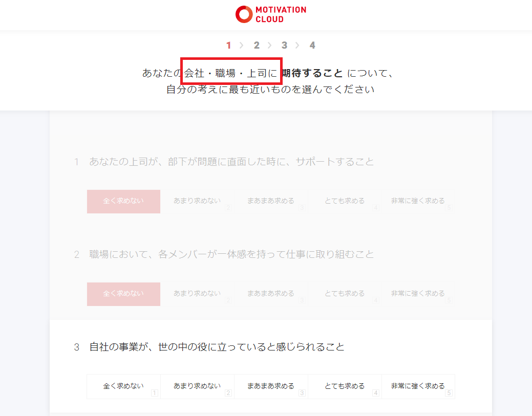532x416 pixels.
Task: Select あまり求めない for question 1
Action: coord(197,202)
